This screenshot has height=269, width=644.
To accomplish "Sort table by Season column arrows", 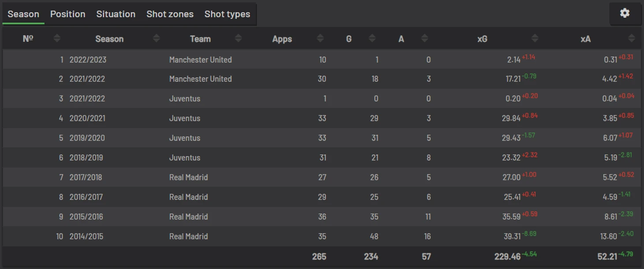I will tap(156, 38).
